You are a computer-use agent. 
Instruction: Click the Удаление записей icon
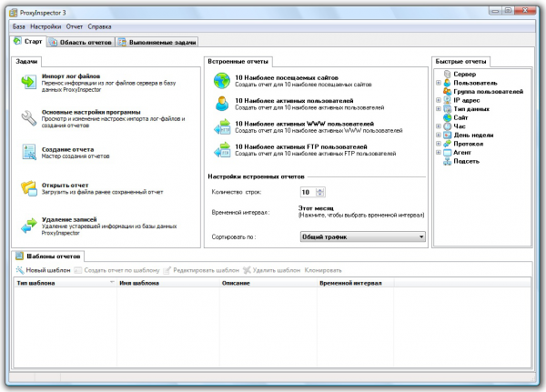coord(27,224)
